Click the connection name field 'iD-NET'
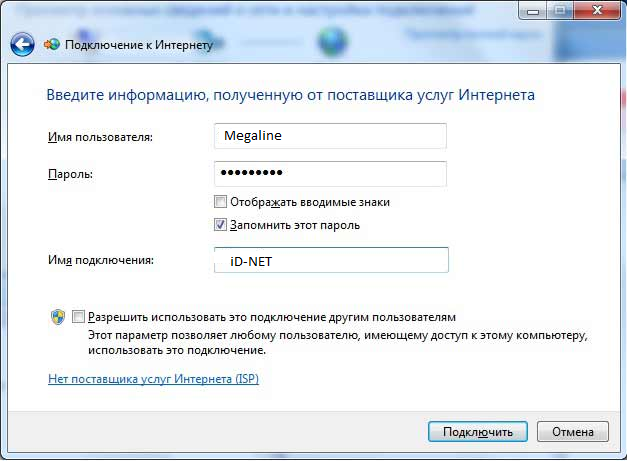 click(330, 260)
